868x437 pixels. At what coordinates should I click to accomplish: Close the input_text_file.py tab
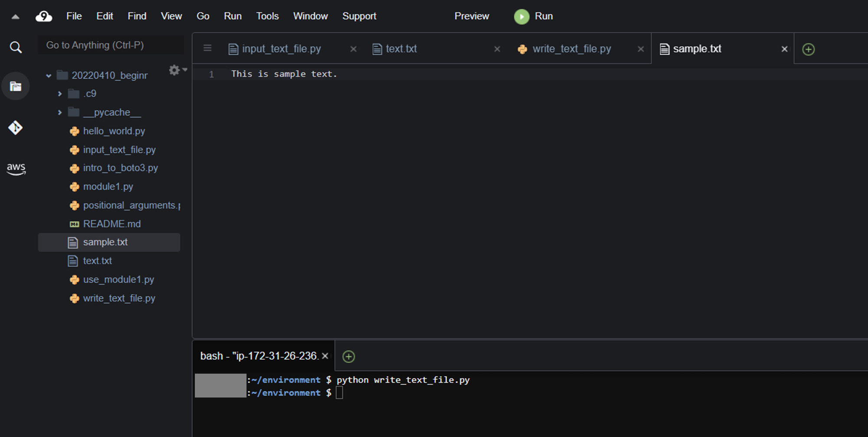(353, 49)
